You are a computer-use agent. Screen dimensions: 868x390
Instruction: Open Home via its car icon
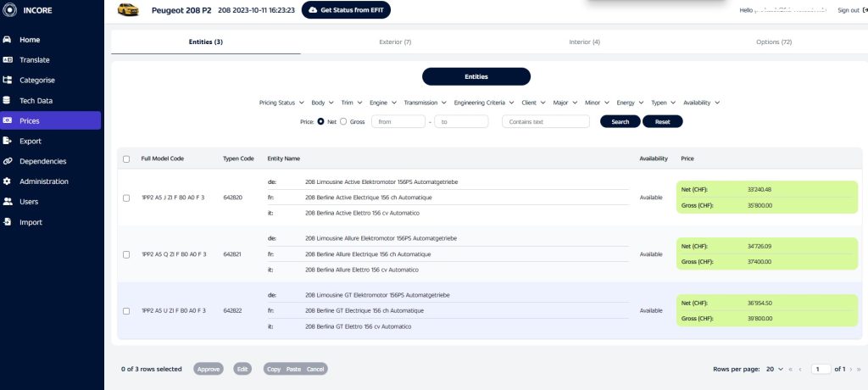[x=7, y=40]
